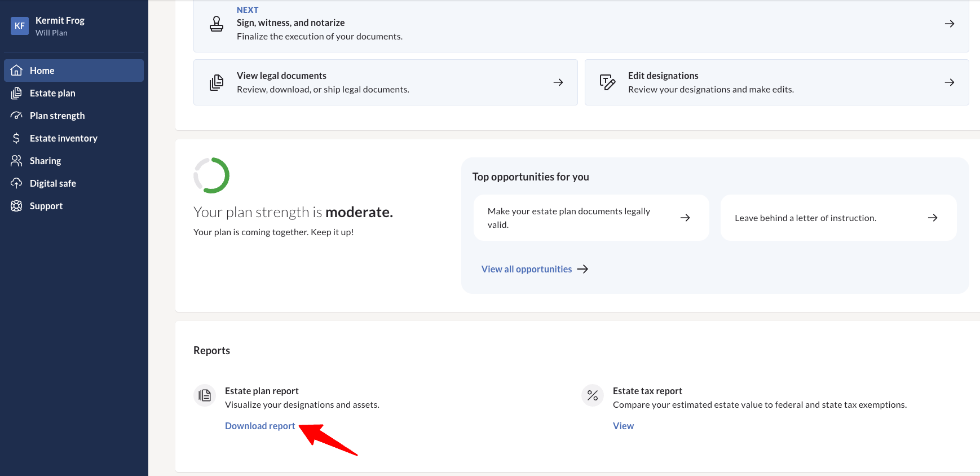Click the arrow on Sign, witness, and notarize

point(950,24)
